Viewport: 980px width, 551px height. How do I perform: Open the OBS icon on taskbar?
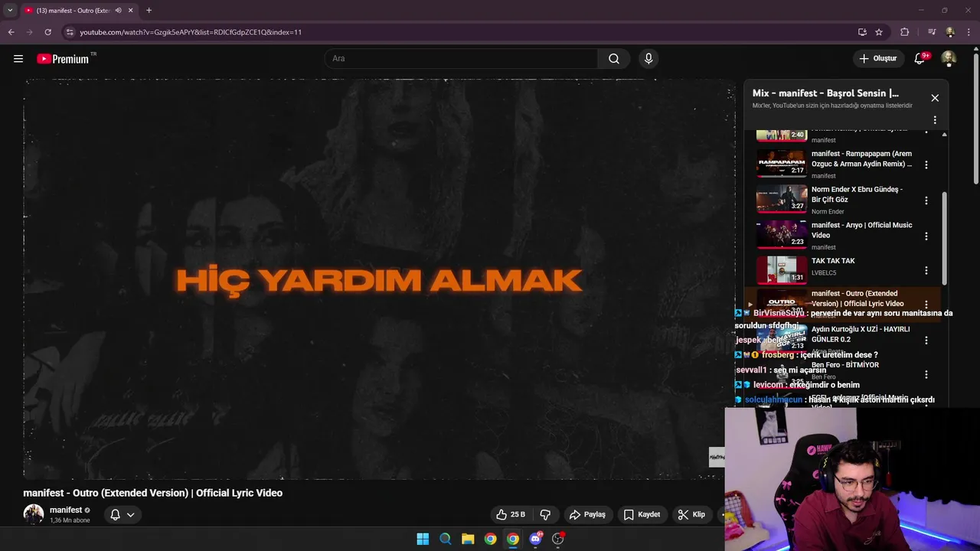pyautogui.click(x=558, y=539)
